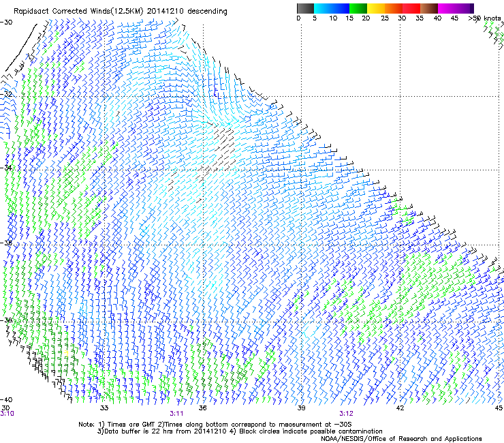Click the '40' legend scale label
Image resolution: width=504 pixels, height=443 pixels.
[x=437, y=18]
